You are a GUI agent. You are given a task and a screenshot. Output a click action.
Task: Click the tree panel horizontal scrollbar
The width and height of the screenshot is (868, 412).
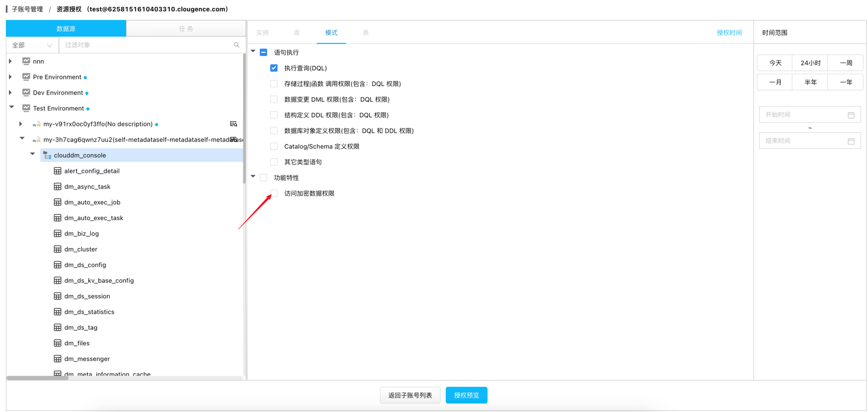tap(37, 378)
